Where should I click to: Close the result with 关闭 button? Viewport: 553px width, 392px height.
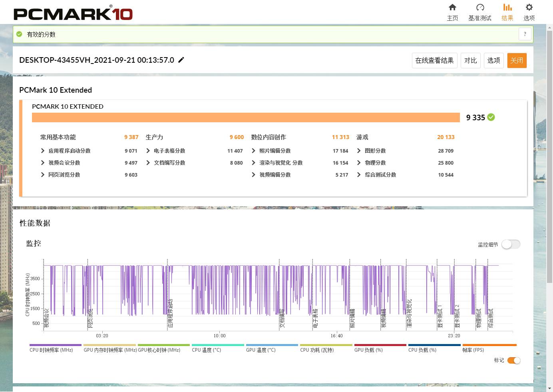click(x=517, y=60)
